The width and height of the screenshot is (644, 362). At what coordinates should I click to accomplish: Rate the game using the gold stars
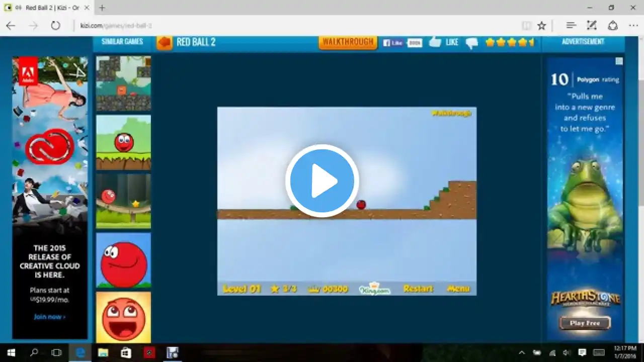tap(509, 42)
